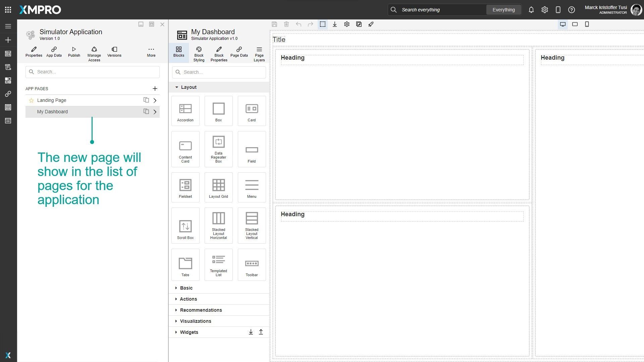
Task: Mark Landing Page as favorite using the star
Action: [31, 100]
